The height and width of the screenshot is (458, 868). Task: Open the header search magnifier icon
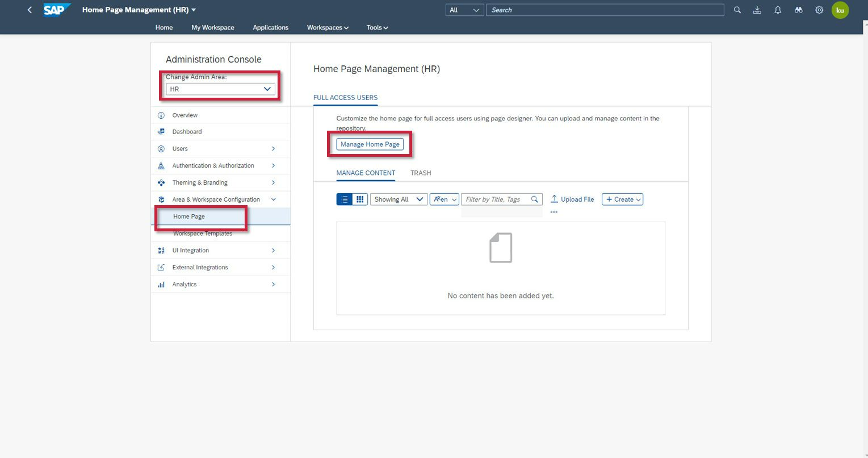click(x=737, y=10)
